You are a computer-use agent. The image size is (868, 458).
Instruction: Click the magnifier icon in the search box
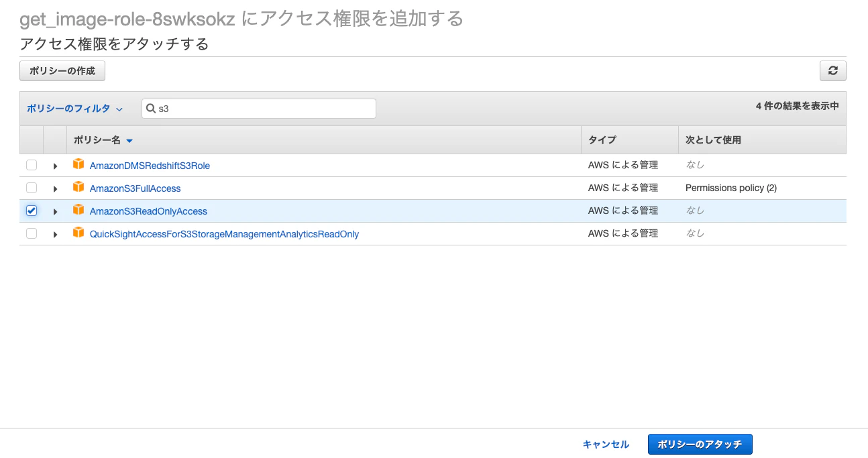coord(151,108)
